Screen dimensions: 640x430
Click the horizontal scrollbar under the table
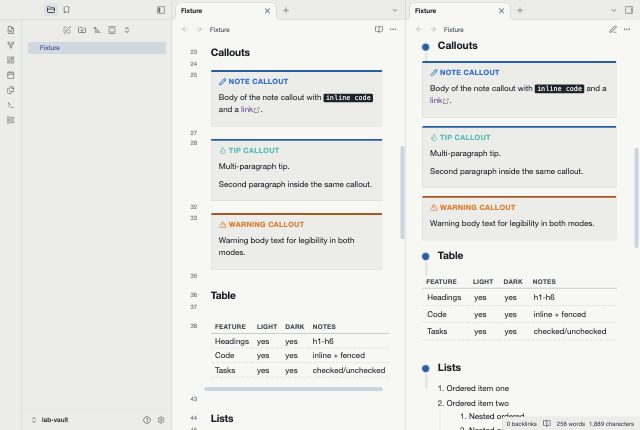pos(293,389)
